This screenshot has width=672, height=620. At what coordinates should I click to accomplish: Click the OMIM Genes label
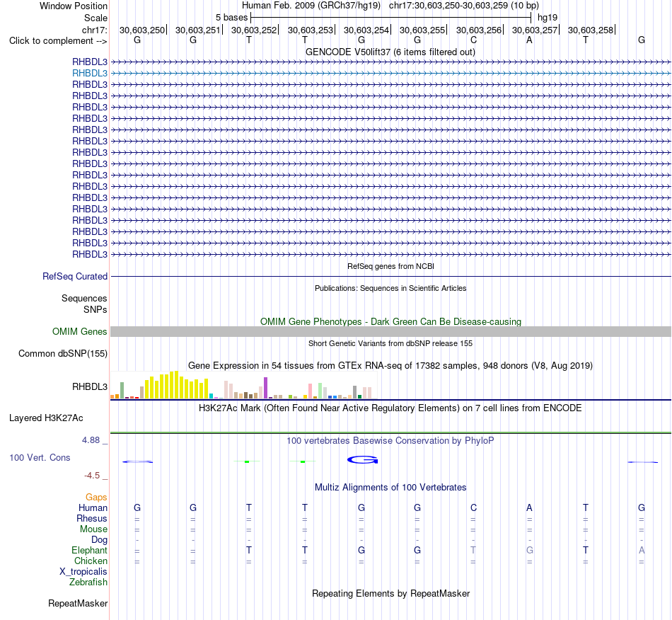click(x=79, y=331)
